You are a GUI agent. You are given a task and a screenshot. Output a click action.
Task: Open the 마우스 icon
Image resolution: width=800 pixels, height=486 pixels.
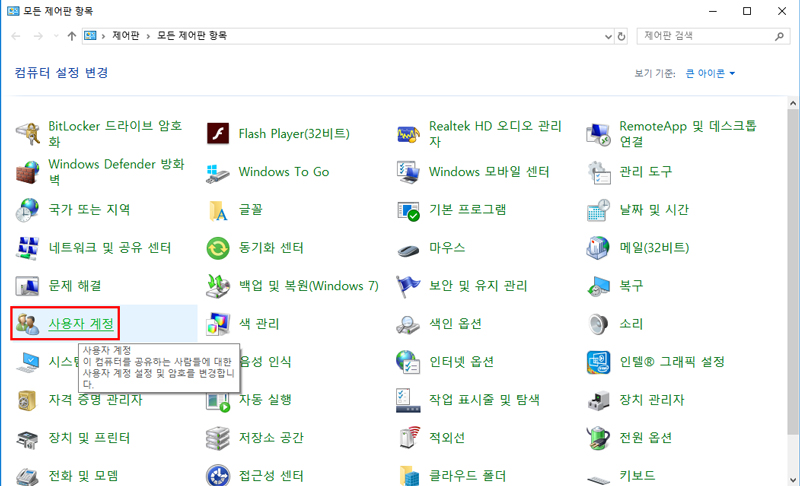[408, 248]
